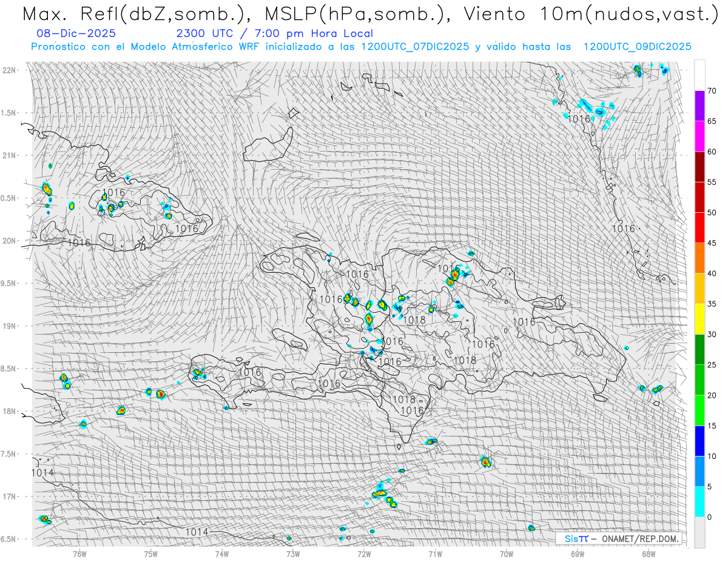Pick the dark green 25-30 dBZ band
The height and width of the screenshot is (562, 728).
pyautogui.click(x=699, y=350)
